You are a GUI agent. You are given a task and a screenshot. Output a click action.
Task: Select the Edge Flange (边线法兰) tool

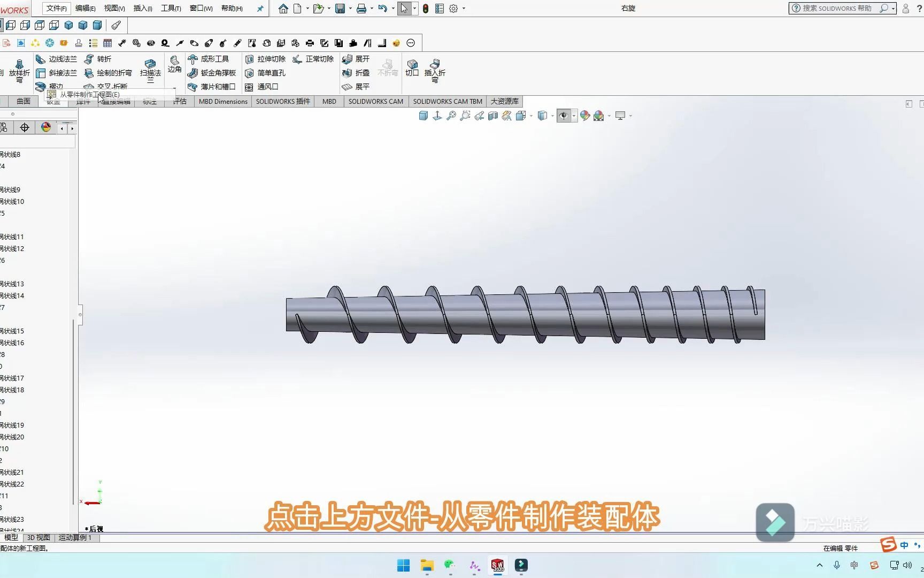[x=59, y=59]
